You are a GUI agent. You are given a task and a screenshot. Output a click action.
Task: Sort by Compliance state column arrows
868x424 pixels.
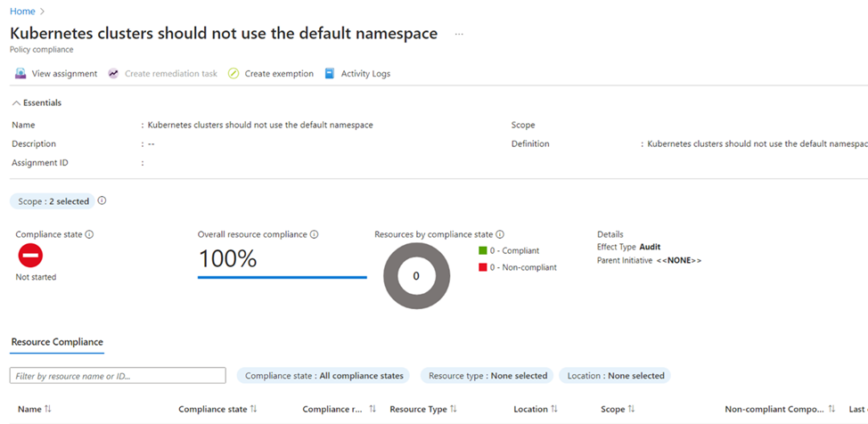(253, 409)
